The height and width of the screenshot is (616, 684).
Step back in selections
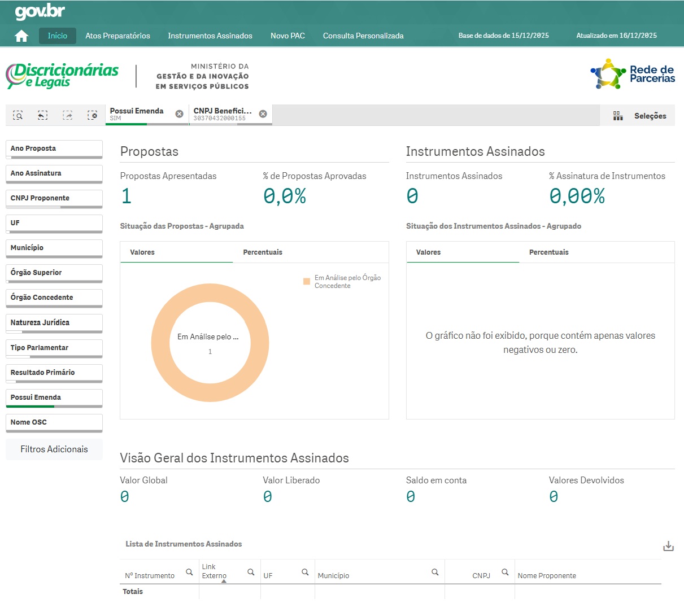(x=42, y=115)
